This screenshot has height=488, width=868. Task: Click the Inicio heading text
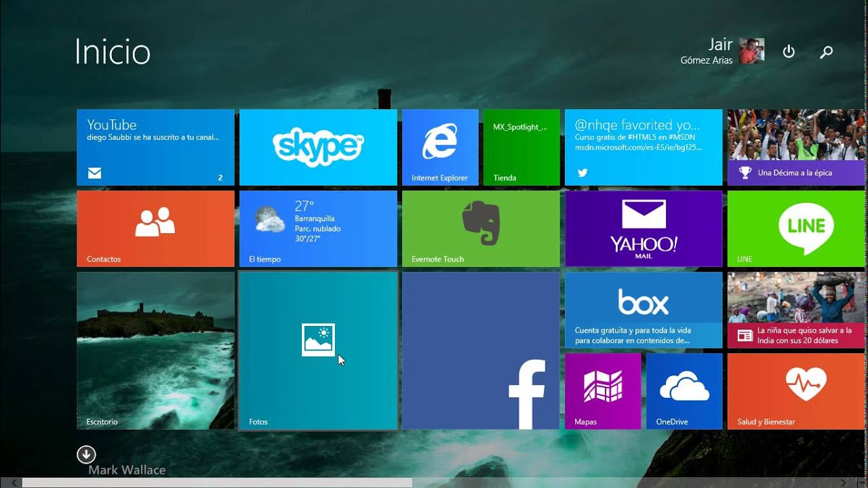pyautogui.click(x=113, y=52)
